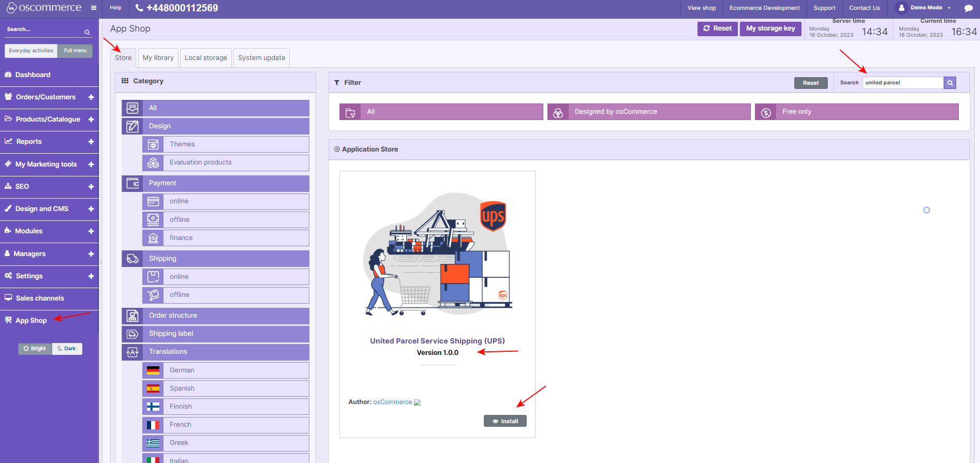Click the Spanish flag icon

(153, 389)
